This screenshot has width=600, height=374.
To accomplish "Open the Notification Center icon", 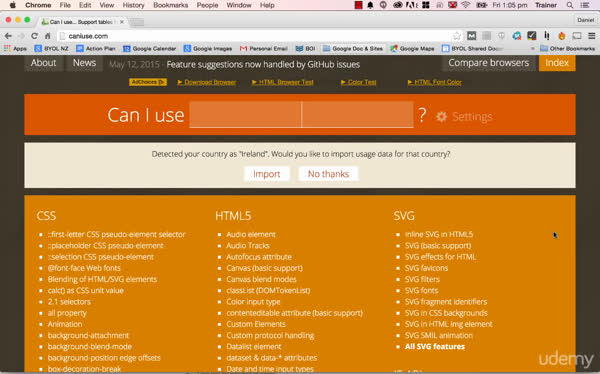I will 585,5.
